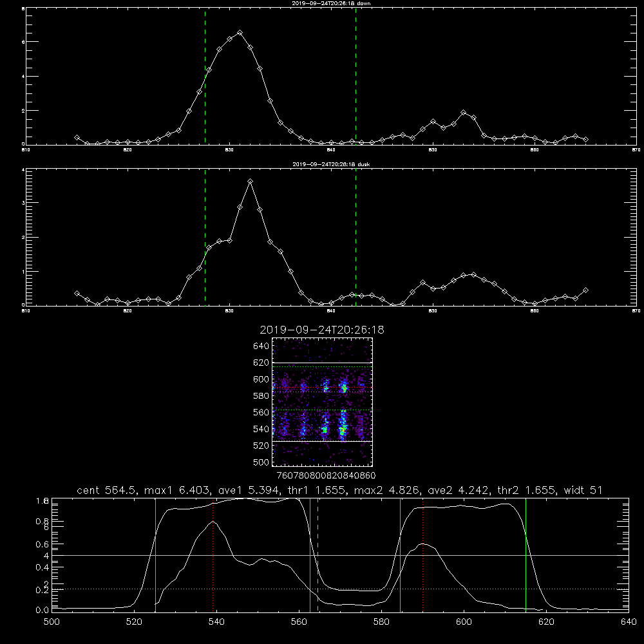Screen dimensions: 644x644
Task: Click 'max2 4.826' in the stats header
Action: 386,490
